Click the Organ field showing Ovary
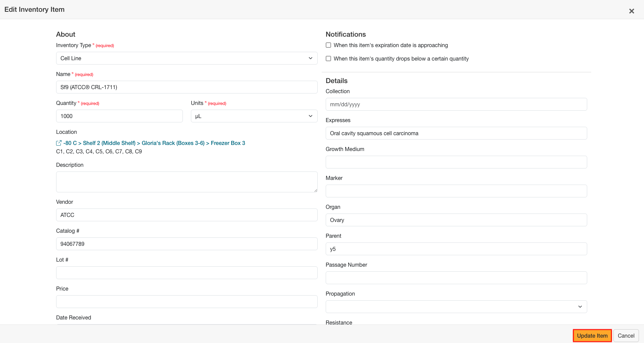This screenshot has height=343, width=644. tap(456, 220)
